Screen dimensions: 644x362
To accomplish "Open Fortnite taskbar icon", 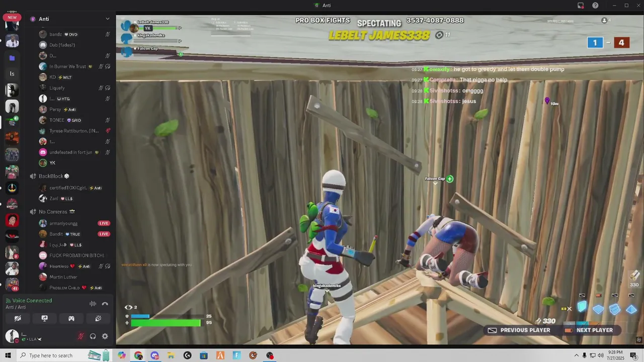I will [236, 355].
